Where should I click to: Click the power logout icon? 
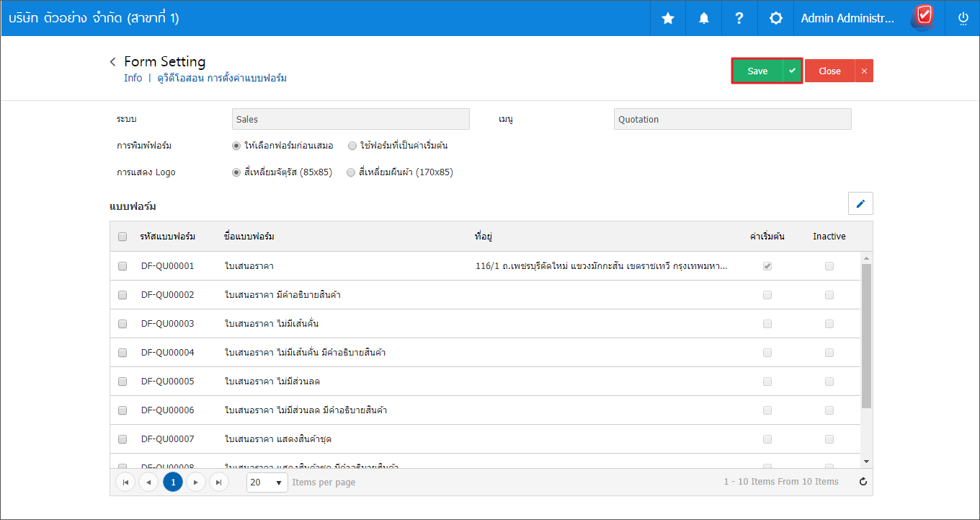(963, 19)
